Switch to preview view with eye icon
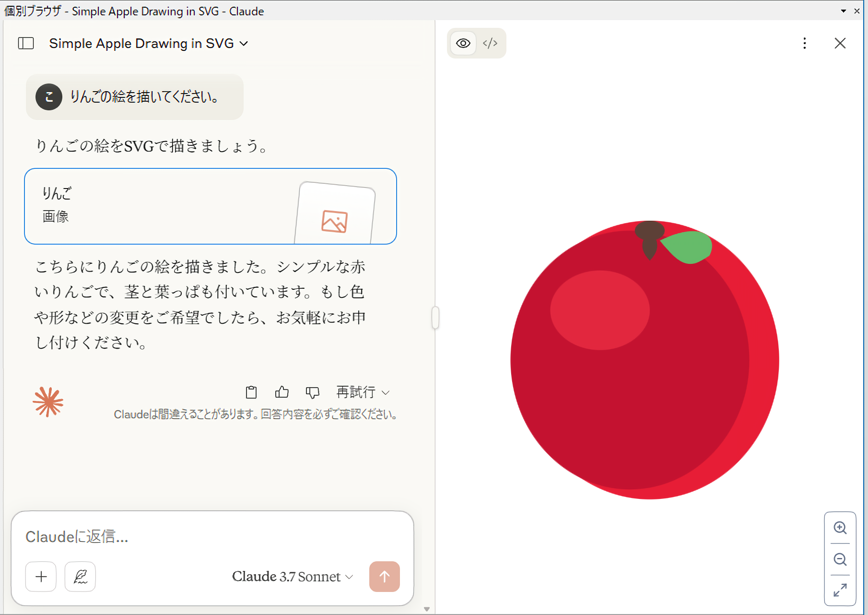The width and height of the screenshot is (868, 615). pyautogui.click(x=463, y=43)
